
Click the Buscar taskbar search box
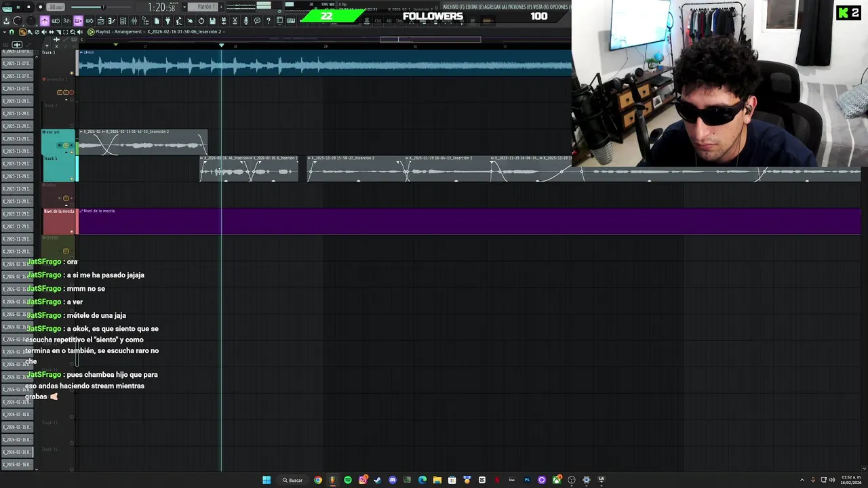point(293,480)
